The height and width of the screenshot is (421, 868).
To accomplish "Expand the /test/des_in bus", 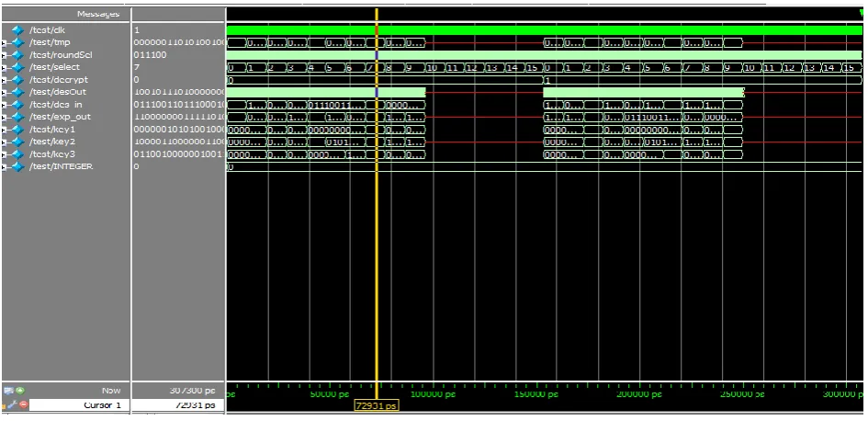I will (x=5, y=104).
